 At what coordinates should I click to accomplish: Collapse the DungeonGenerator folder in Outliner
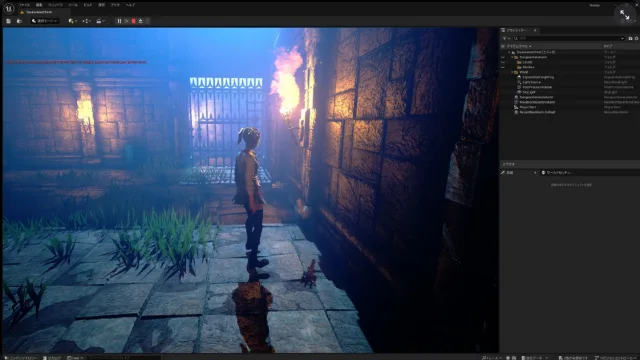(512, 57)
